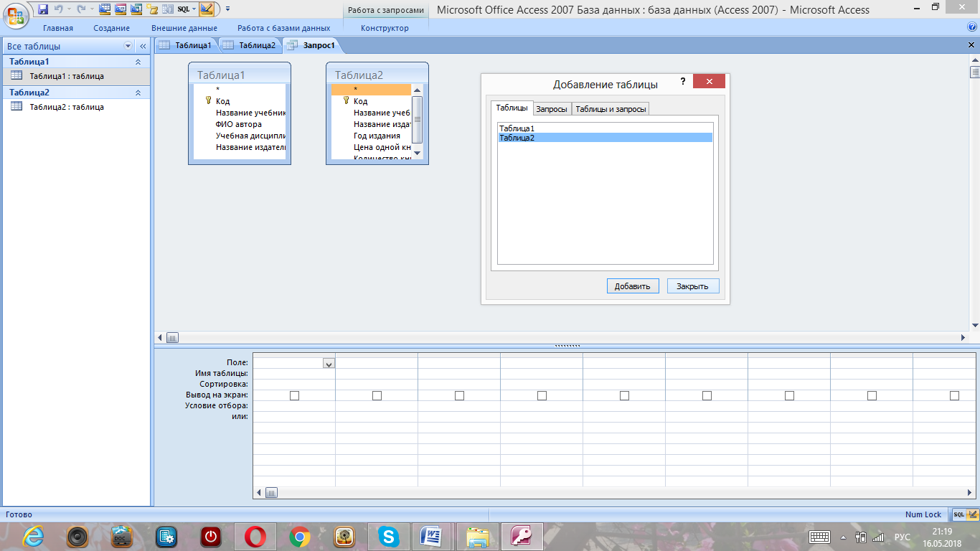Select Таблица1 : таблица in navigation pane
Screen dimensions: 980x551
pyautogui.click(x=75, y=75)
